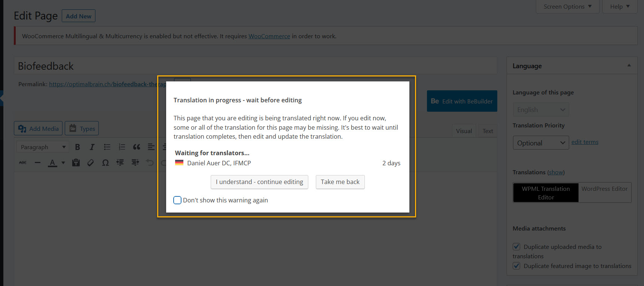The image size is (644, 286).
Task: Click Edit with BeBuilder
Action: [462, 101]
